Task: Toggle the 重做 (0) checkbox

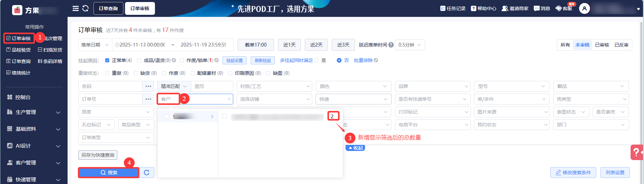Action: click(x=107, y=73)
